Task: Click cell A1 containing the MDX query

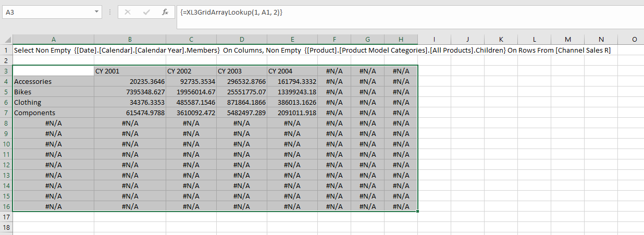Action: (x=53, y=51)
